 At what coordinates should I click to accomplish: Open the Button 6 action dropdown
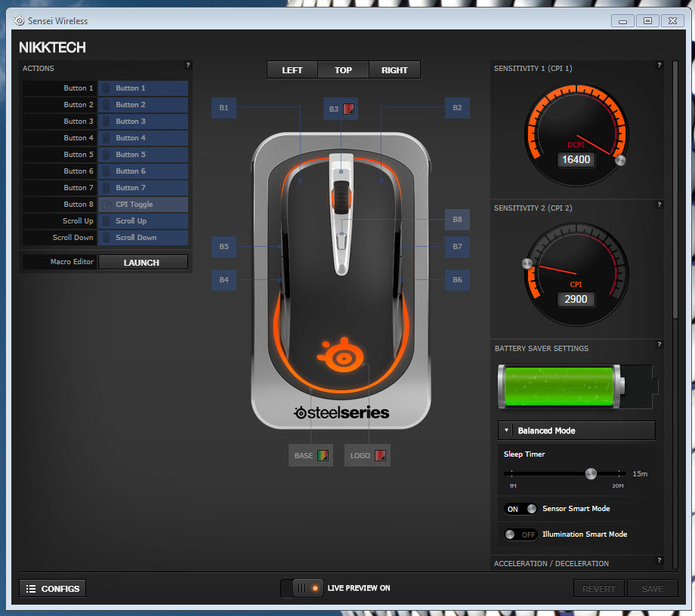(x=144, y=171)
